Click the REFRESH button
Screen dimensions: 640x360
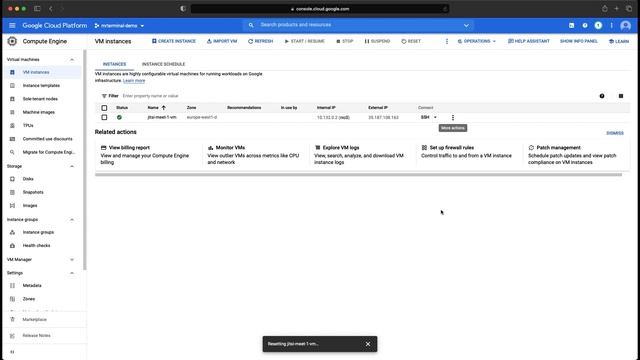[x=260, y=41]
